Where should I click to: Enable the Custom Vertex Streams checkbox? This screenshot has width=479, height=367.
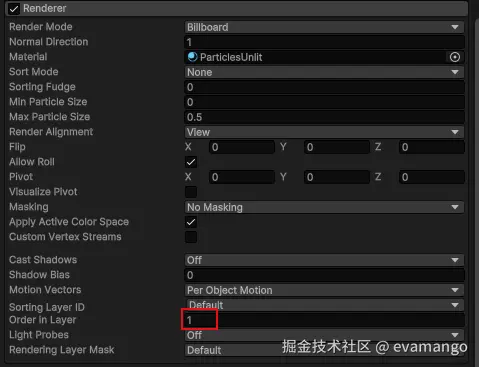pos(191,237)
